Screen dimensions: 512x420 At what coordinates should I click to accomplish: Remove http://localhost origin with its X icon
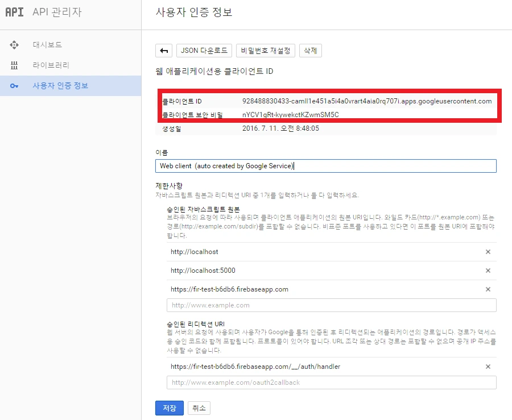[488, 251]
